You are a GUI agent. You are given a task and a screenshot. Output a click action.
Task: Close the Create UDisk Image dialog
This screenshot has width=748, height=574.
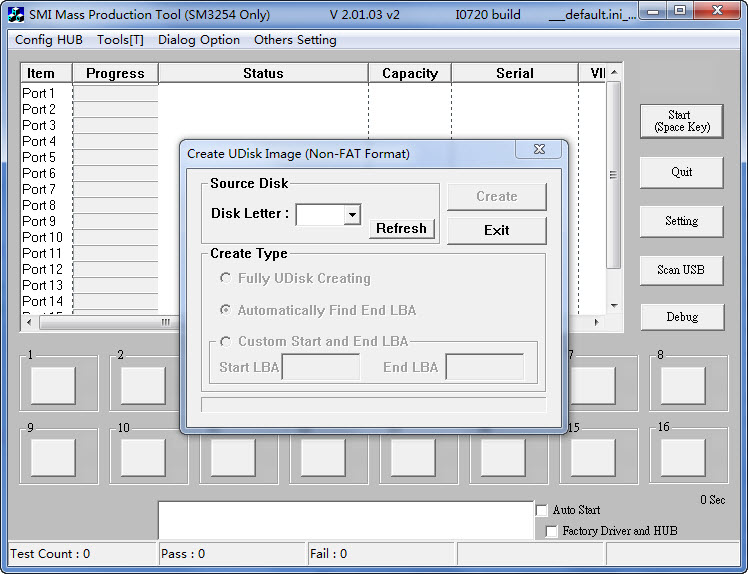click(x=539, y=149)
